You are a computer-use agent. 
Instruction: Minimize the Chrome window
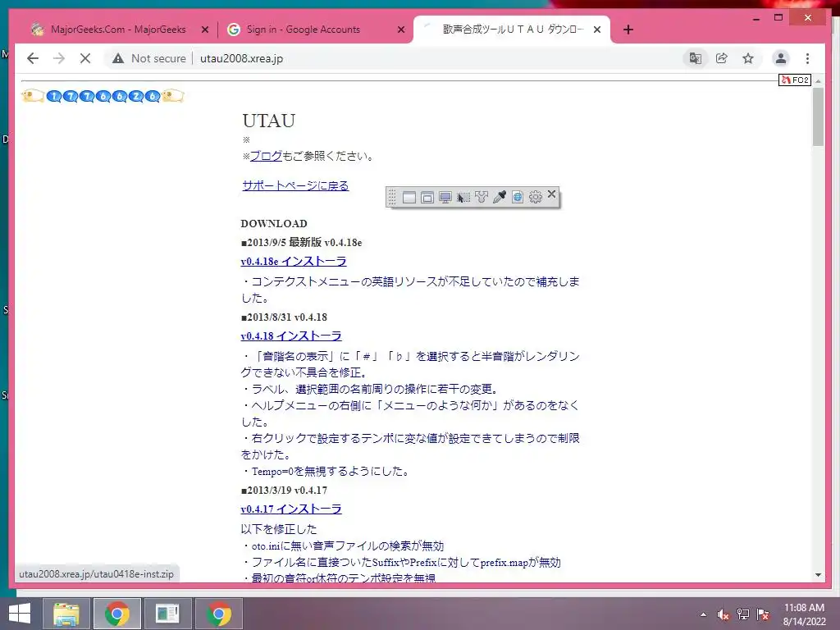point(756,18)
